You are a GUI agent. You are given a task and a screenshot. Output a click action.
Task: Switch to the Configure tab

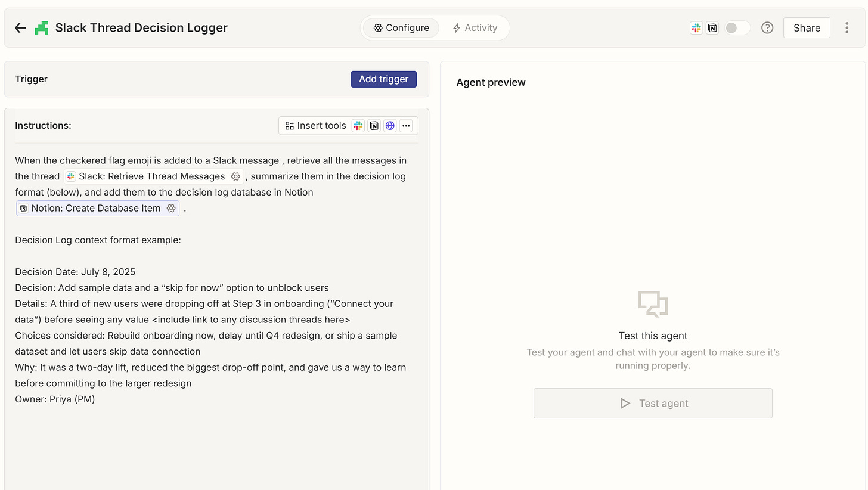(x=401, y=28)
